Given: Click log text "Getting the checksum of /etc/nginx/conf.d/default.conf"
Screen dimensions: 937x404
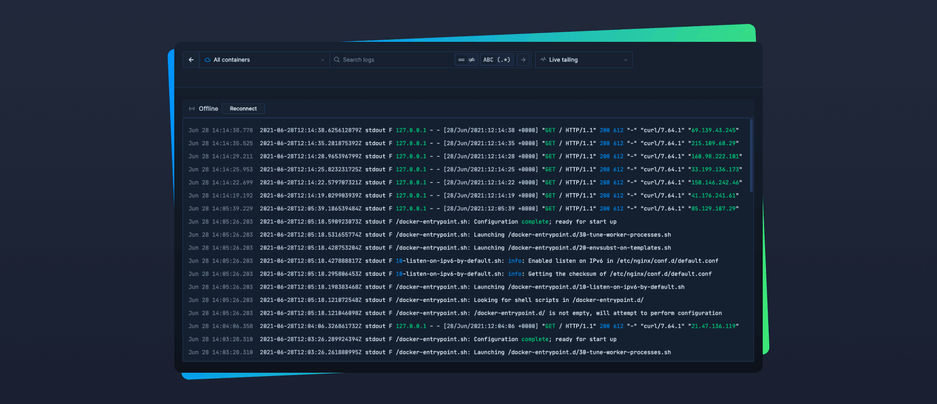Looking at the screenshot, I should point(618,274).
